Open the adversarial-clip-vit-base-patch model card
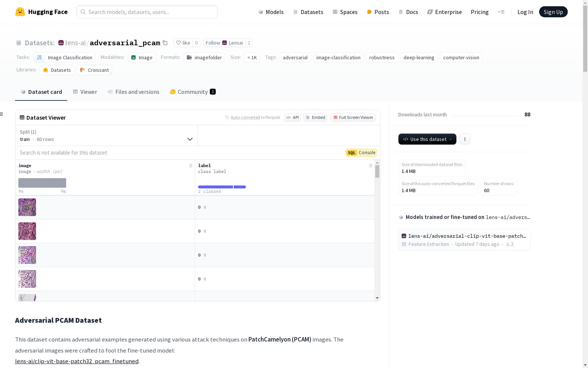 pyautogui.click(x=464, y=240)
